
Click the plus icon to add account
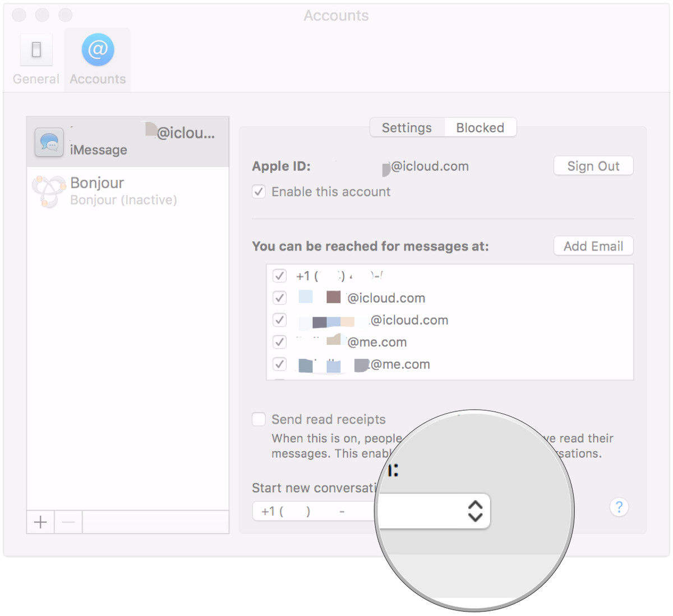pyautogui.click(x=40, y=522)
